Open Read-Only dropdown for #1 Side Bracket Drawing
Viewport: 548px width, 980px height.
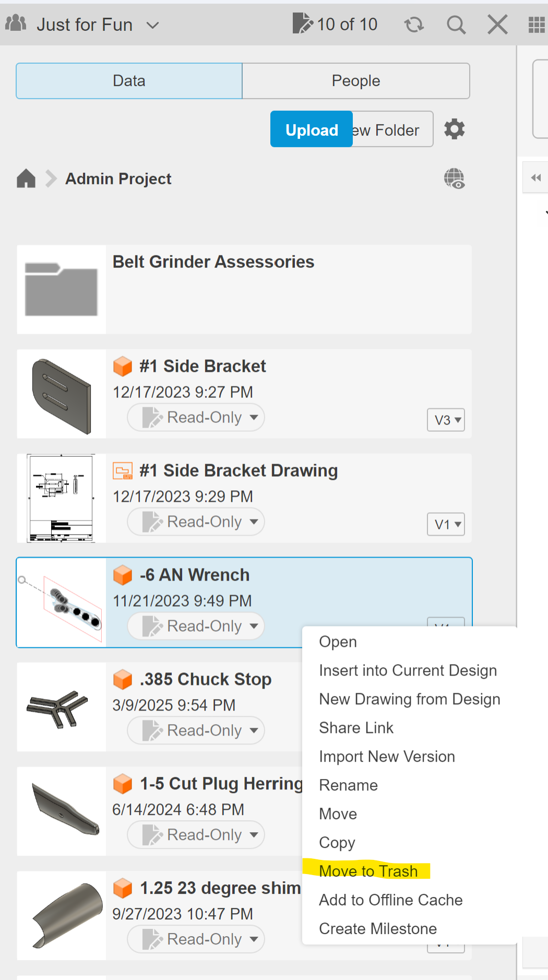pos(196,522)
